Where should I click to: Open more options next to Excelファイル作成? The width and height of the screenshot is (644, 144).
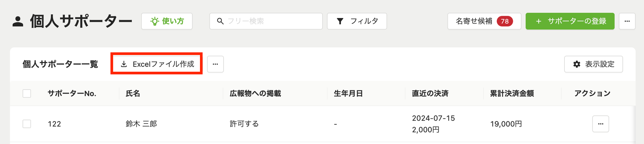click(x=215, y=64)
